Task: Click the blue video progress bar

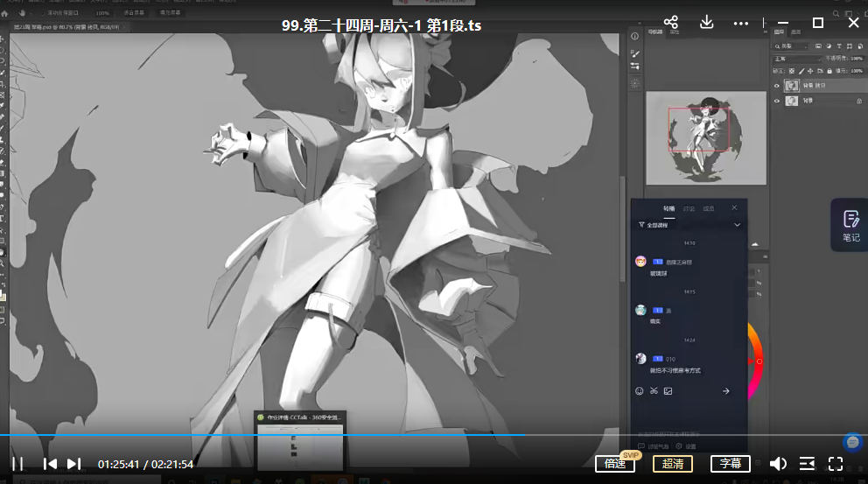Action: tap(262, 435)
